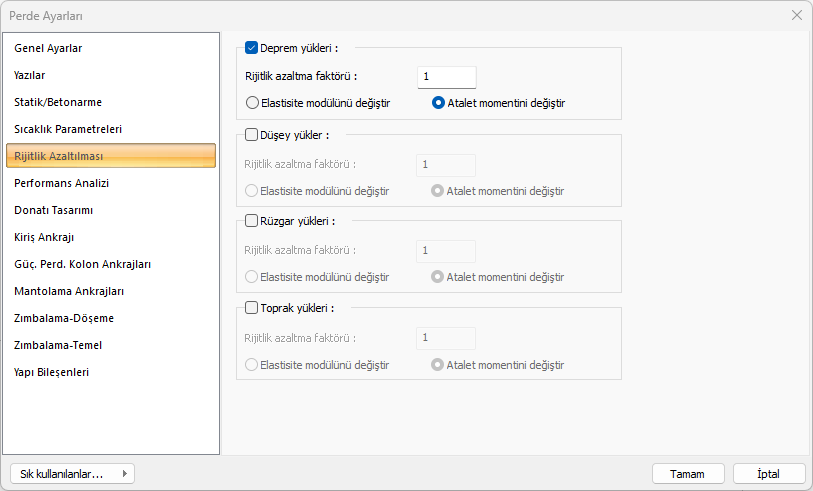
Task: Go to Sıcaklık Parametreleri section
Action: 68,129
